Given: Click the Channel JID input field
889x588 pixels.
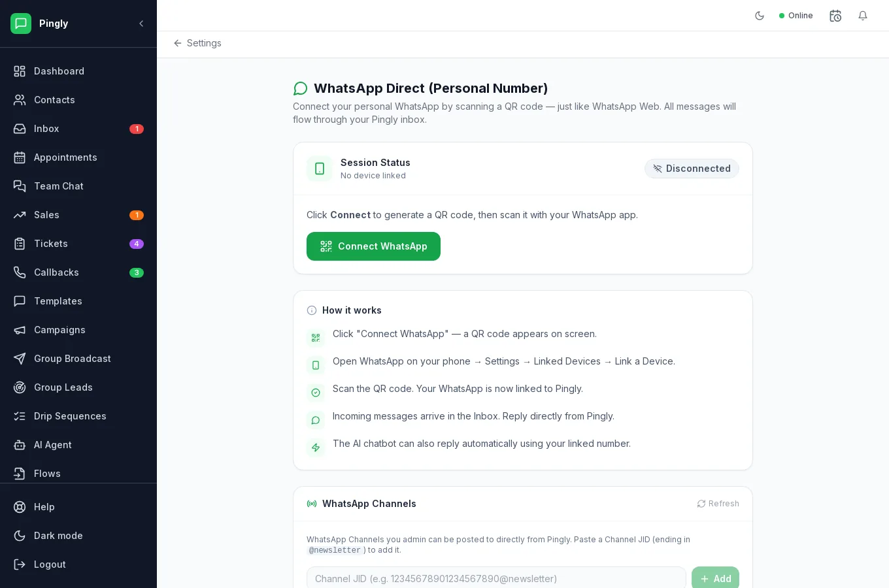Looking at the screenshot, I should pyautogui.click(x=496, y=578).
